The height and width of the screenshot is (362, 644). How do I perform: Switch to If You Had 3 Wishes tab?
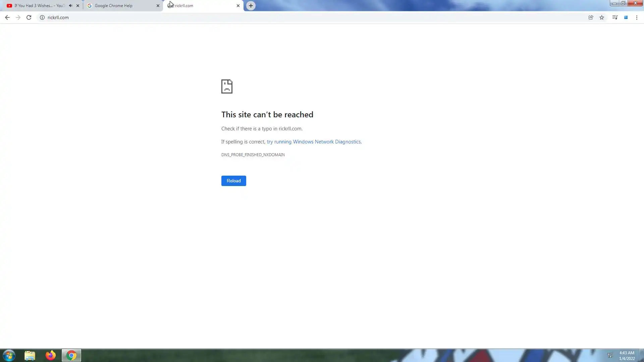click(x=37, y=6)
